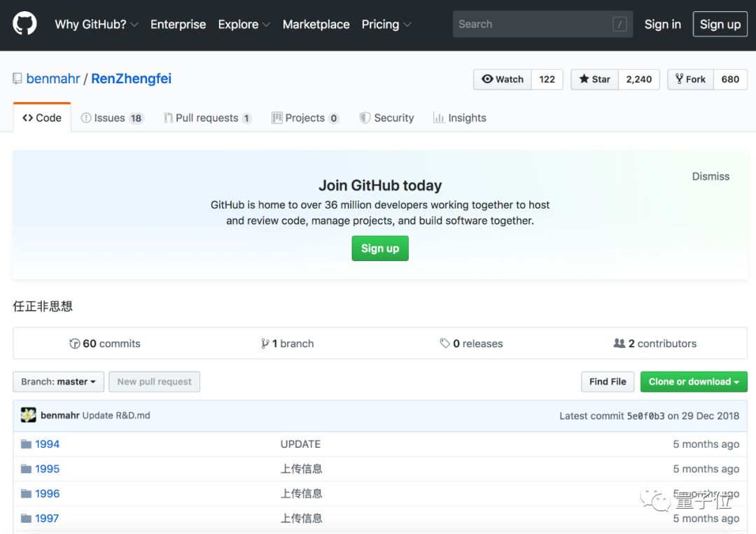Click the commits history clock icon

75,344
